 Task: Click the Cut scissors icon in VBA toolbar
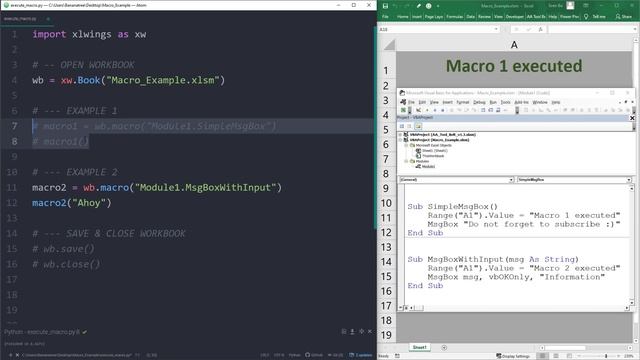click(418, 110)
